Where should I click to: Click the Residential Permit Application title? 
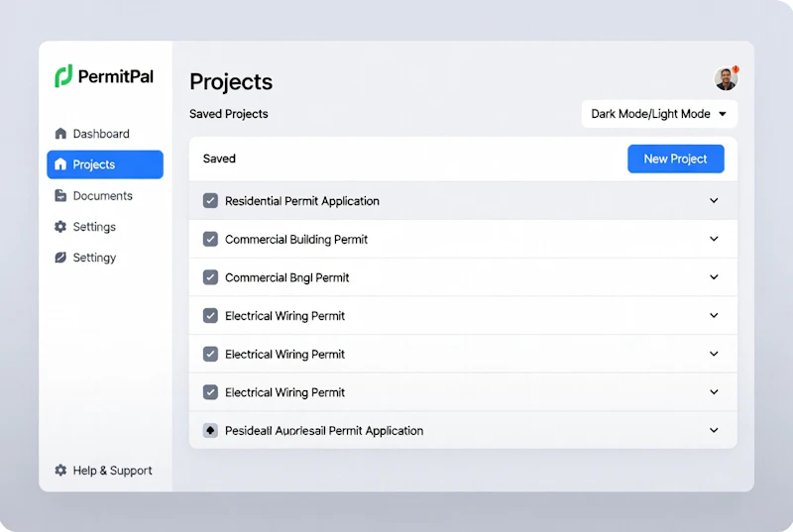click(x=302, y=201)
